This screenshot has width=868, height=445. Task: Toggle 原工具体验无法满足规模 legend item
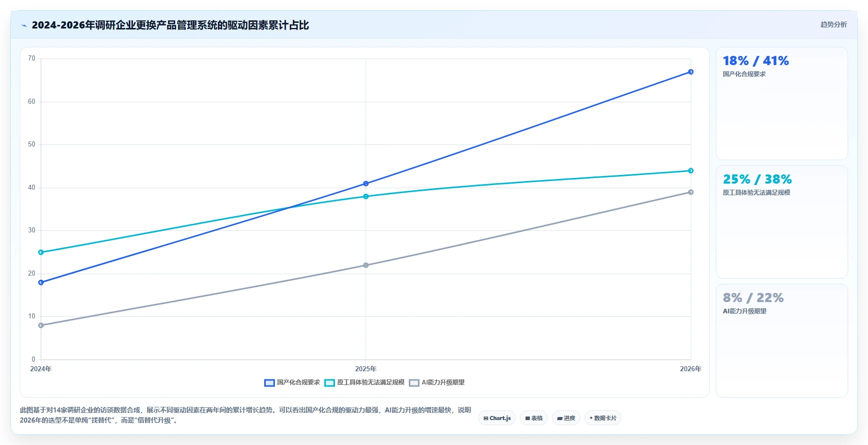pyautogui.click(x=365, y=382)
